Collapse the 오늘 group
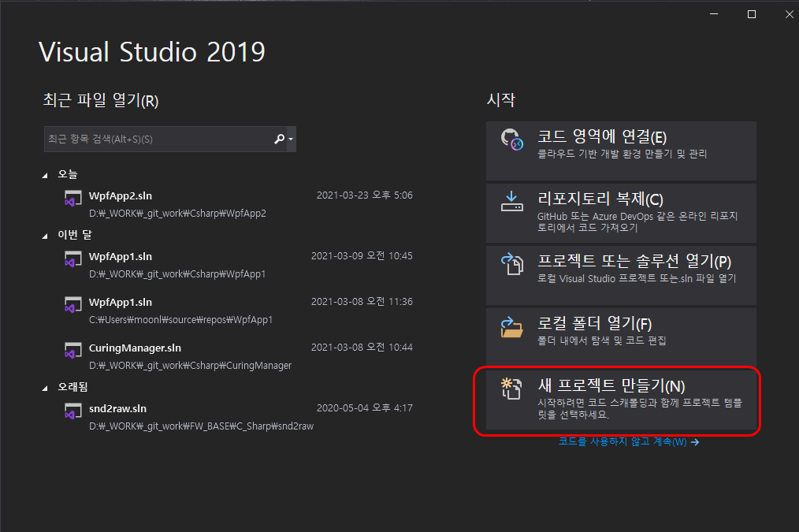799x532 pixels. click(45, 175)
